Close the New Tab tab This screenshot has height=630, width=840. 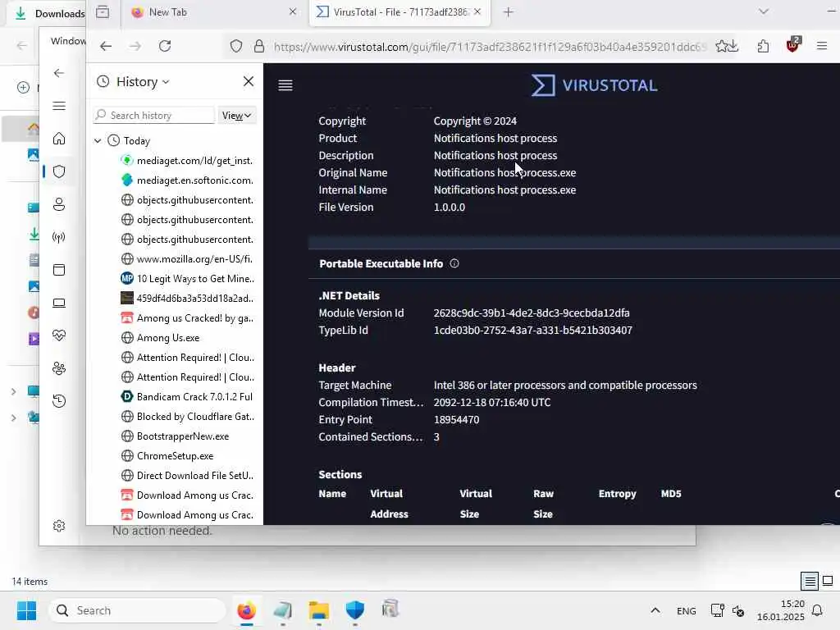coord(293,11)
